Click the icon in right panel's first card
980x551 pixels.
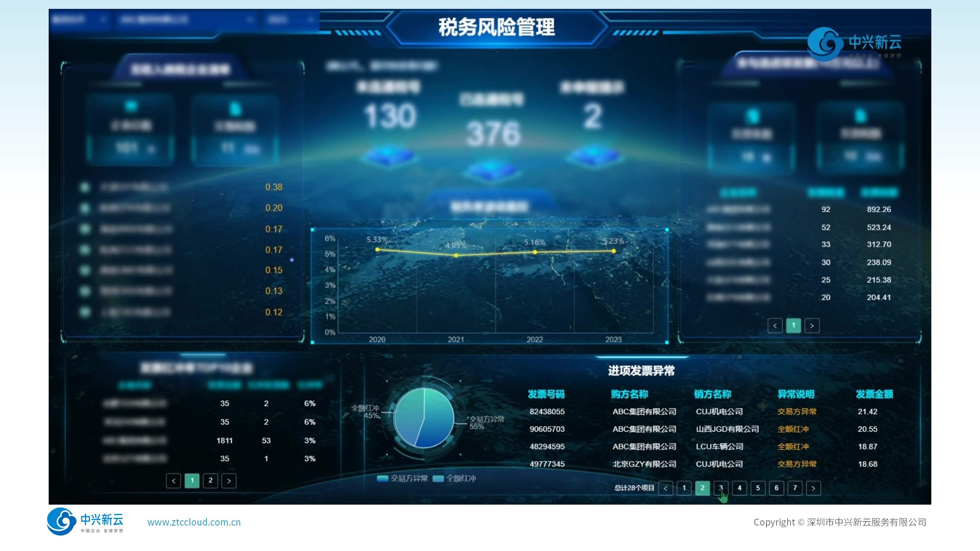point(753,116)
